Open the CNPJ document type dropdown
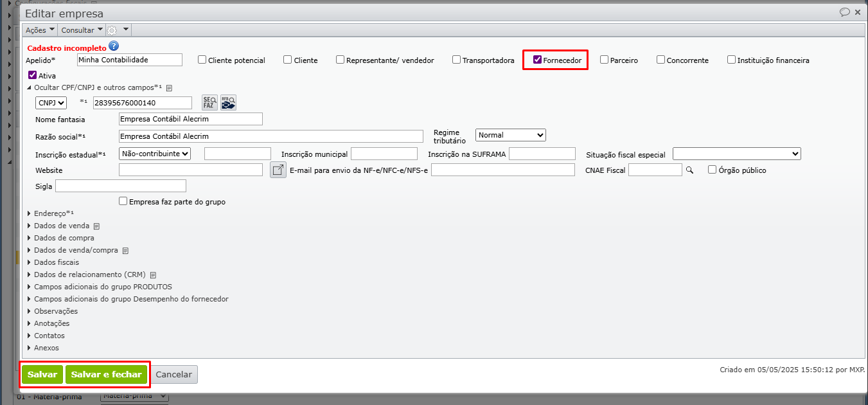 (x=51, y=103)
